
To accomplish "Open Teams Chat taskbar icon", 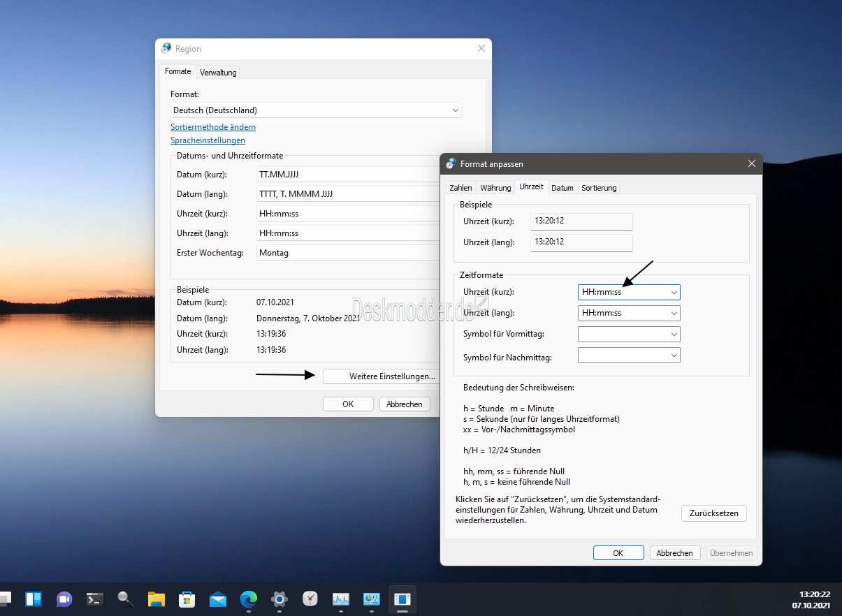I will pyautogui.click(x=64, y=599).
